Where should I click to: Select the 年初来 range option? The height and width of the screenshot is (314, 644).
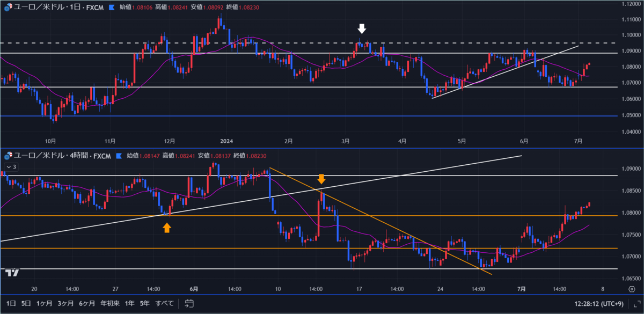109,304
